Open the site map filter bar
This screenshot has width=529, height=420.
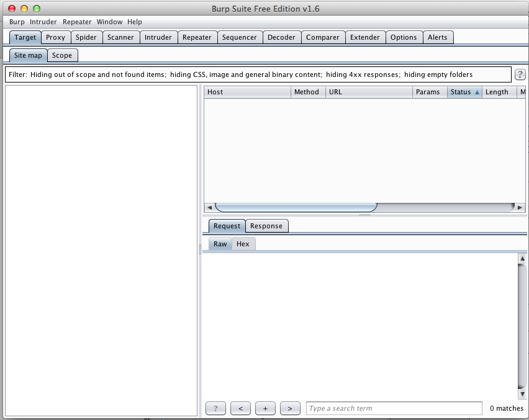258,74
